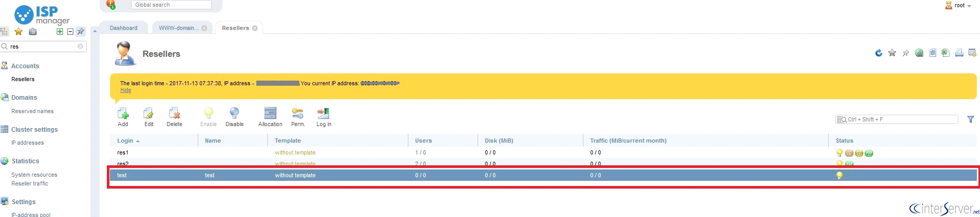Select the res1 reseller row

(543, 153)
